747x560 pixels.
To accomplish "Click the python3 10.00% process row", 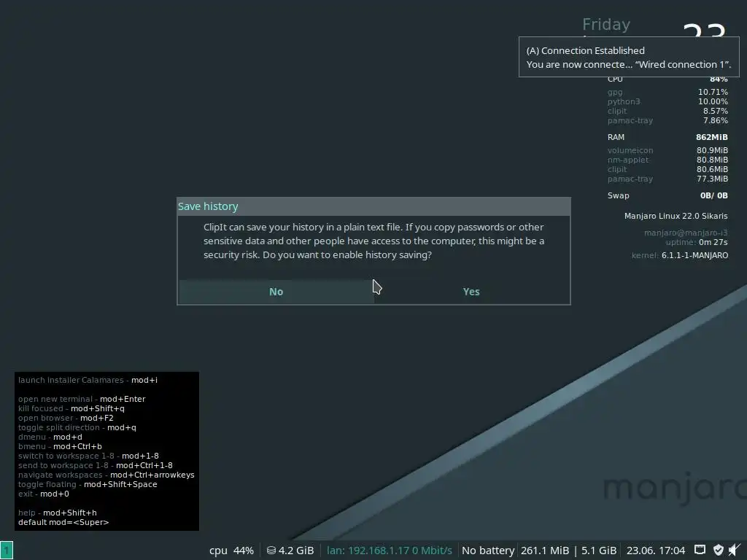I will point(667,101).
